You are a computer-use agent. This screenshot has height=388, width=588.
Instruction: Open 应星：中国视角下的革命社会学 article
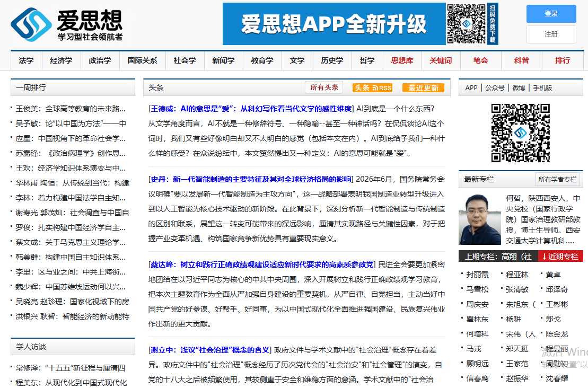[71, 138]
